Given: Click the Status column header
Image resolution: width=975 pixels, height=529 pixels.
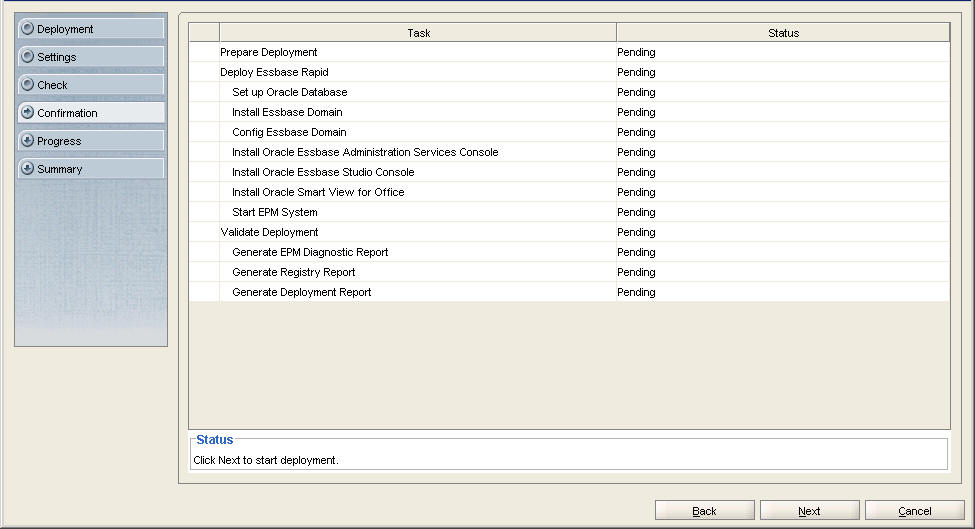Looking at the screenshot, I should click(783, 33).
